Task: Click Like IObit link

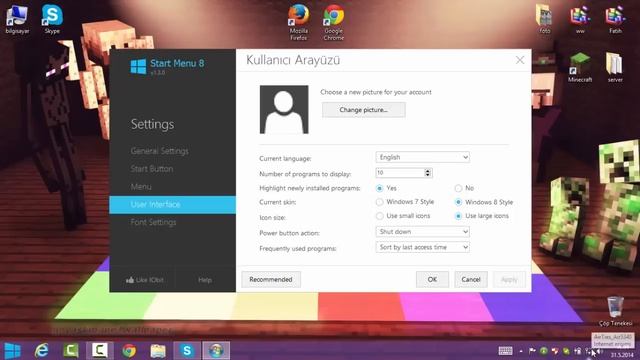Action: click(x=145, y=280)
